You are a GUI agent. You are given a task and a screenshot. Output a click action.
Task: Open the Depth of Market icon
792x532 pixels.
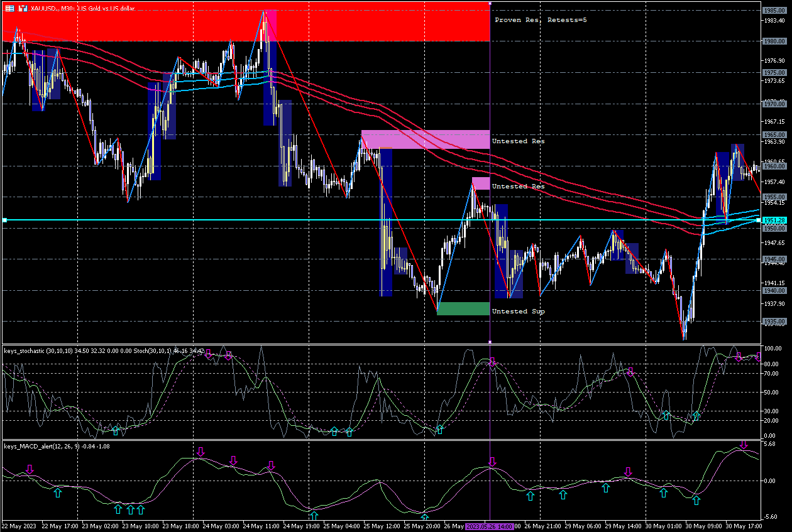pyautogui.click(x=23, y=9)
